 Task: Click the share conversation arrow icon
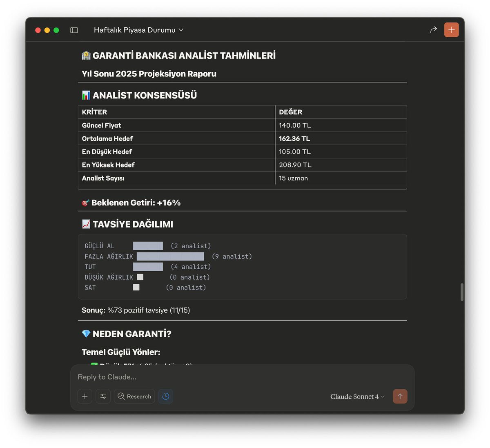(x=433, y=29)
